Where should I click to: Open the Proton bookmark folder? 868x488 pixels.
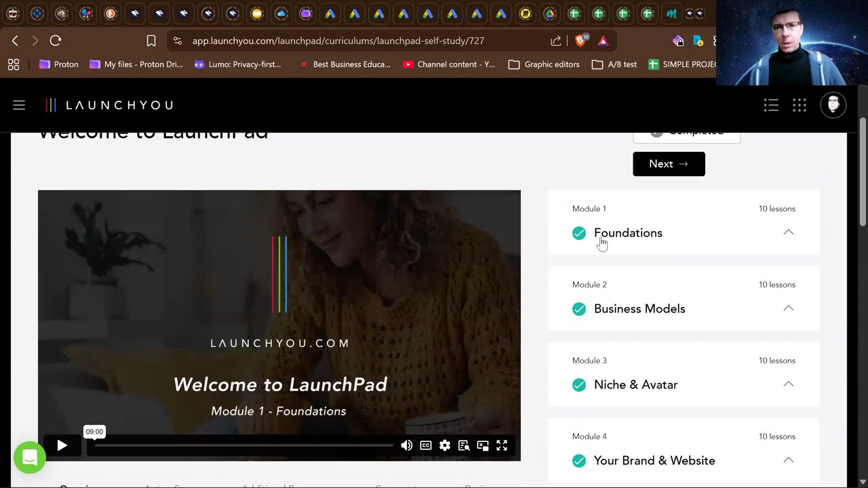coord(58,64)
